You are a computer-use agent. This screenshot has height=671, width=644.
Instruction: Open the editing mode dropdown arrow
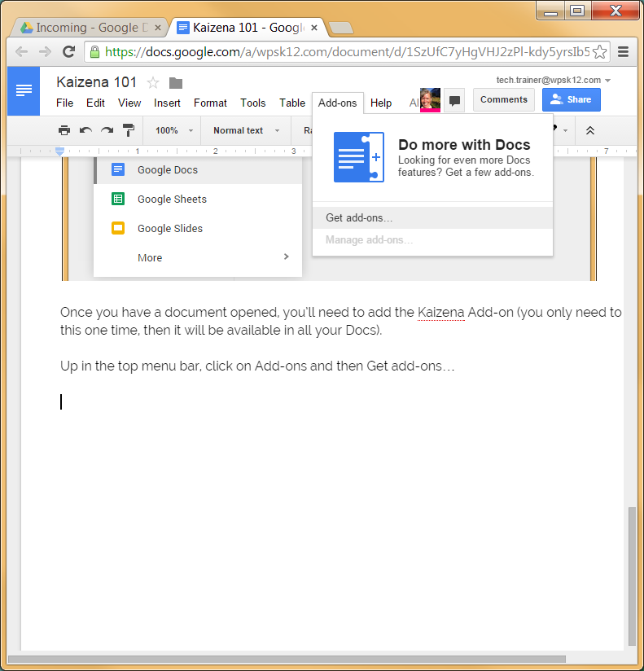point(565,130)
